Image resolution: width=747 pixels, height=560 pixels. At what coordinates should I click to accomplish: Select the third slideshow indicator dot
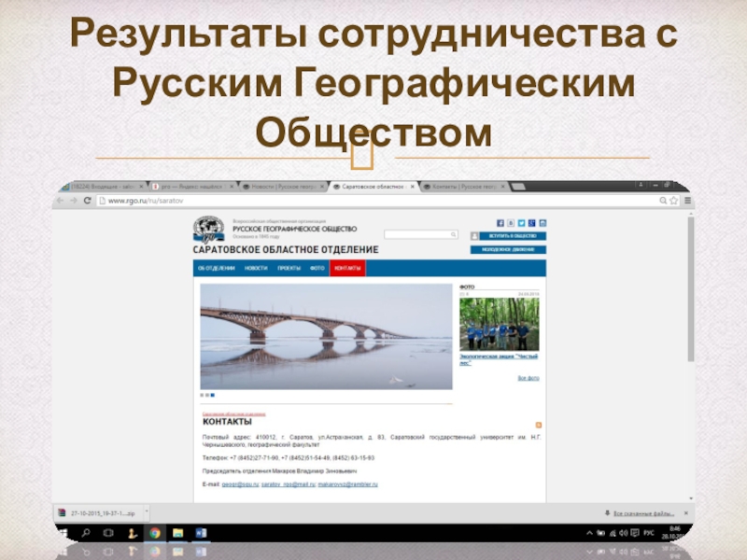point(213,395)
